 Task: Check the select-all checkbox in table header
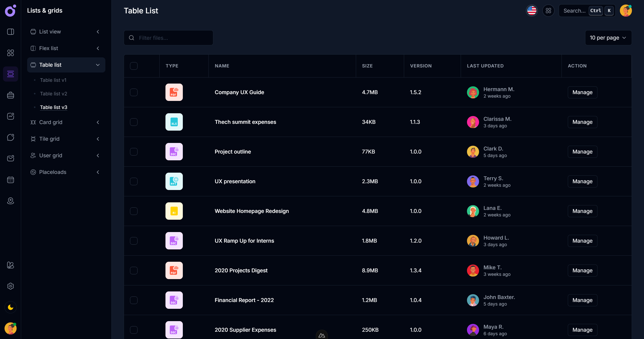pos(134,66)
